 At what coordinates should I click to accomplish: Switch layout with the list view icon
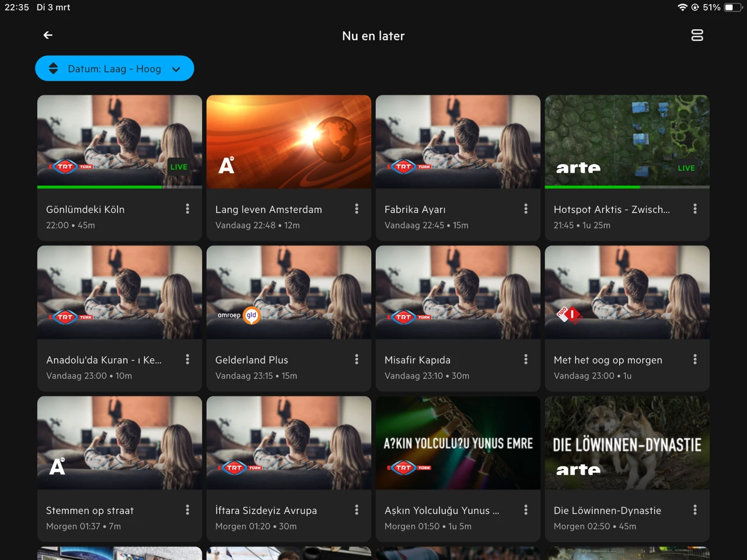click(697, 36)
